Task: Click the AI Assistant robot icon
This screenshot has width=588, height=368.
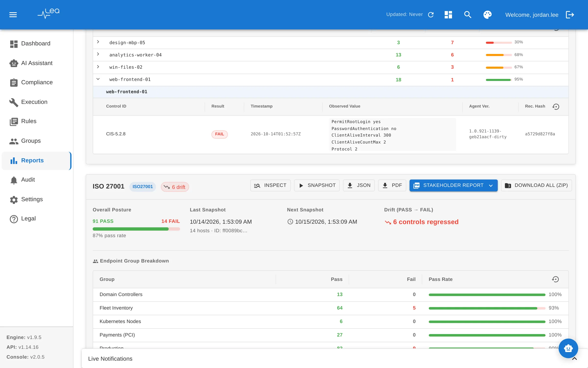Action: tap(14, 63)
